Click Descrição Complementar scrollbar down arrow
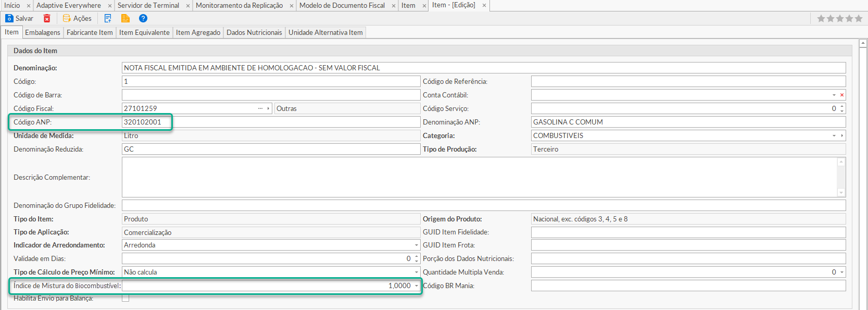The width and height of the screenshot is (868, 310). (841, 193)
